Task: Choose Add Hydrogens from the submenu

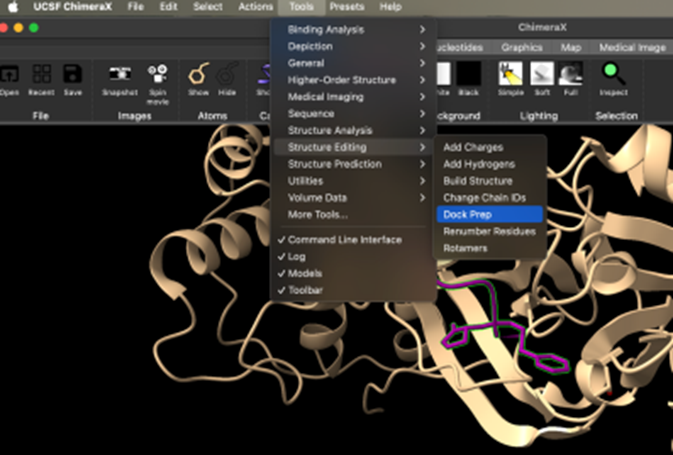Action: point(490,164)
